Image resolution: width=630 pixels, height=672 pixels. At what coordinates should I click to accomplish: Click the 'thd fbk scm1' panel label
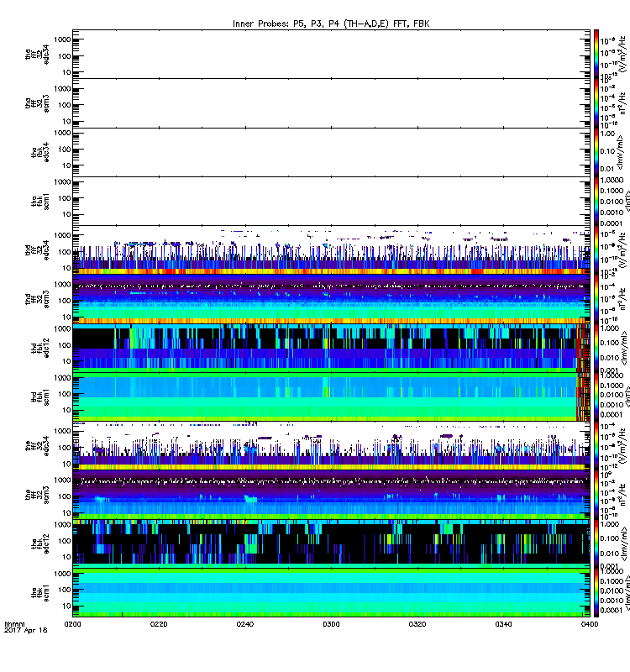pos(40,396)
